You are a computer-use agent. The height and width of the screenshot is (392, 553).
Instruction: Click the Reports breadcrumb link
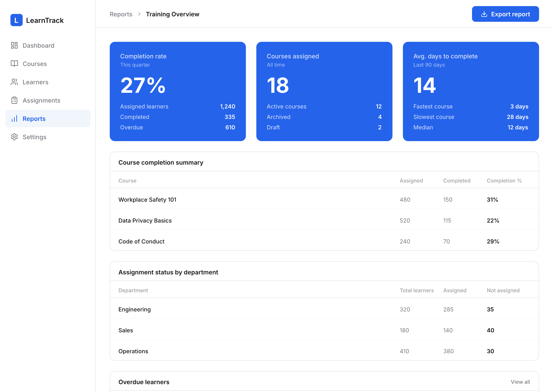tap(121, 14)
